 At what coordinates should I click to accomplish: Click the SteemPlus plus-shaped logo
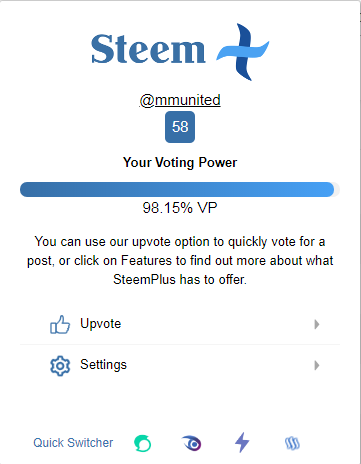(243, 52)
